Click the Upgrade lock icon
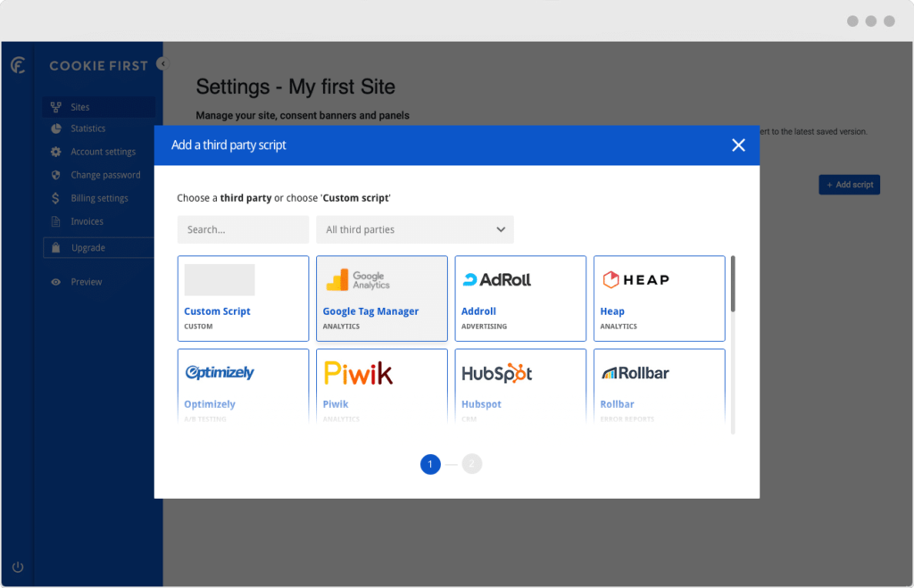Screen dimensions: 914x588 coord(56,248)
